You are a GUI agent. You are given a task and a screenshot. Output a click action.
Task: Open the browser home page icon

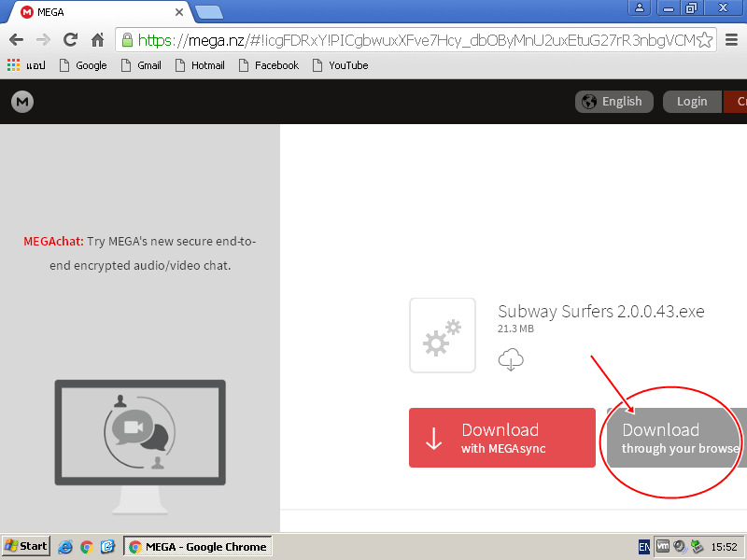click(x=98, y=40)
